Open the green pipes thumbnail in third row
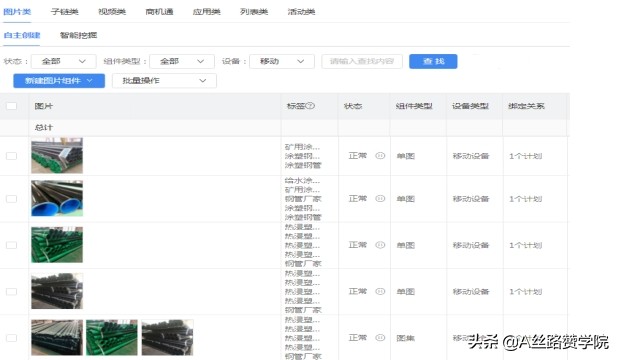The image size is (619, 360). (57, 245)
